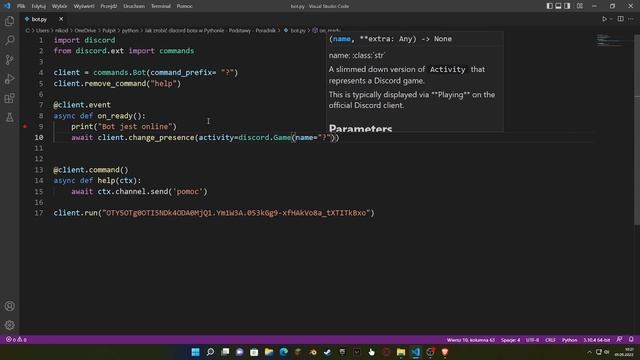
Task: Open Windows Start menu
Action: pos(196,352)
